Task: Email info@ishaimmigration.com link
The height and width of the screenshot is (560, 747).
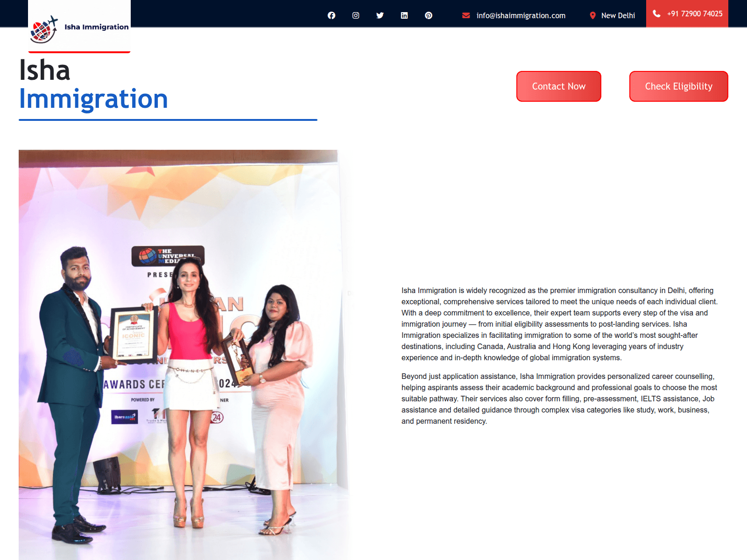Action: click(x=521, y=15)
